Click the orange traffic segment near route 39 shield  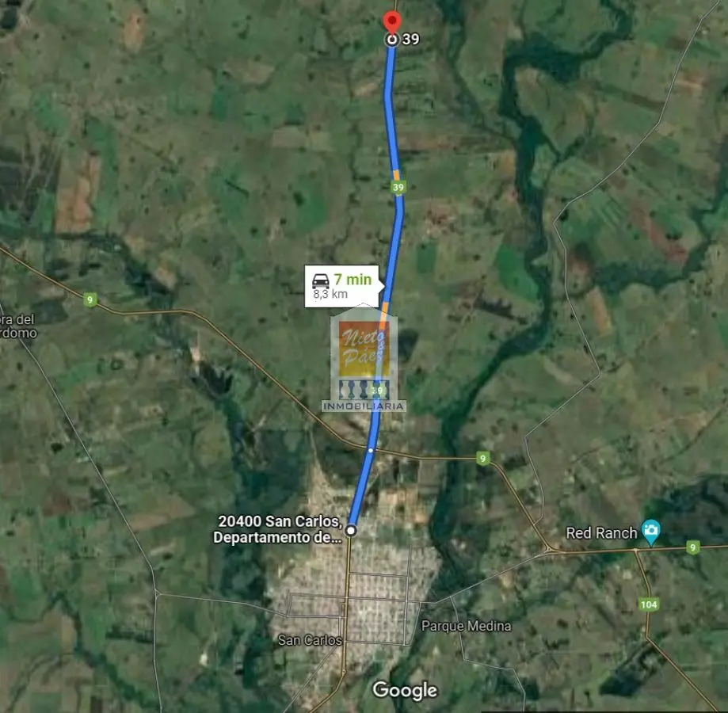coord(396,175)
